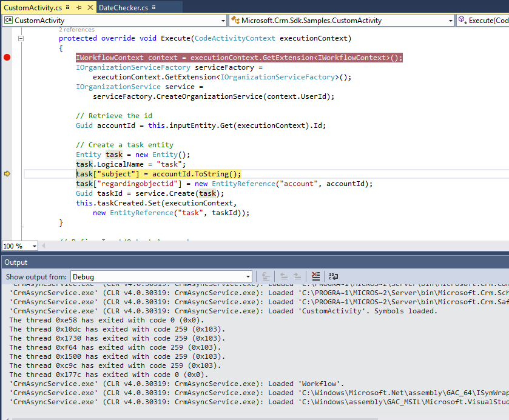This screenshot has width=509, height=420.
Task: Open the Execute member dropdown
Action: tap(483, 21)
